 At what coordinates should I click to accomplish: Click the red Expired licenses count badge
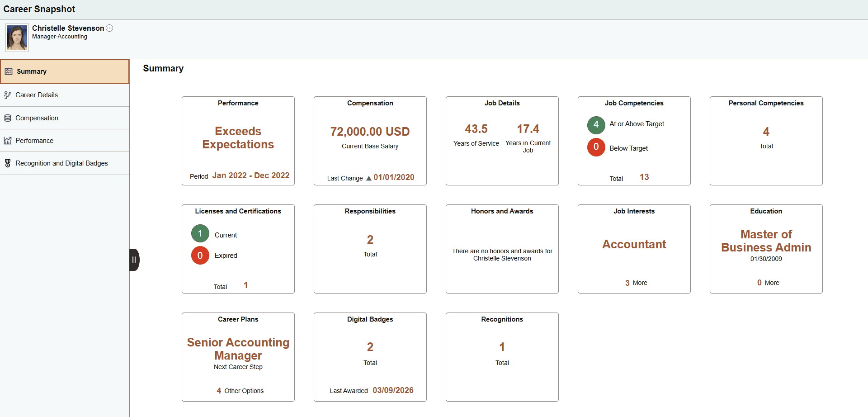(x=200, y=256)
